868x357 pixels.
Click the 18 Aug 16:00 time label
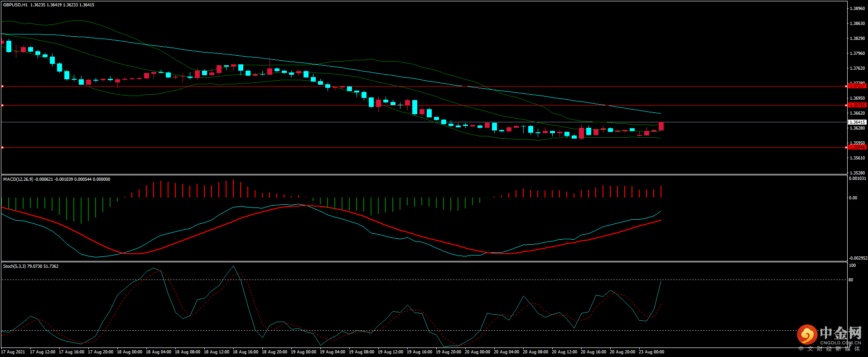246,352
